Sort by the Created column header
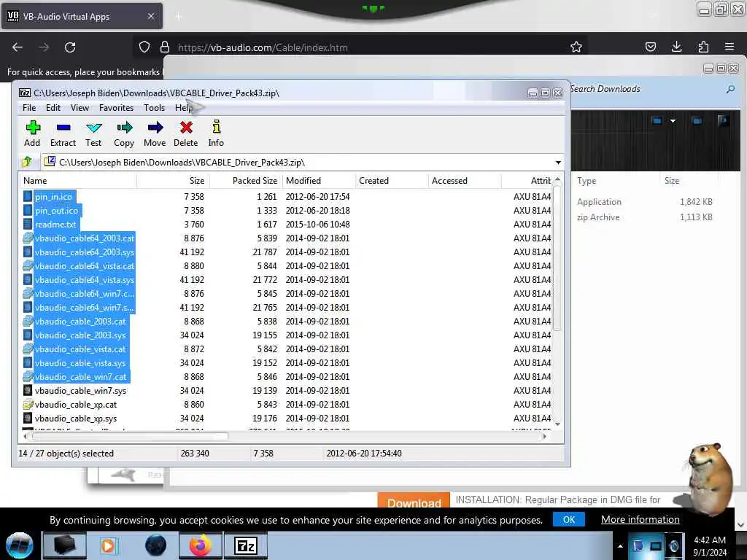The width and height of the screenshot is (747, 560). 392,181
